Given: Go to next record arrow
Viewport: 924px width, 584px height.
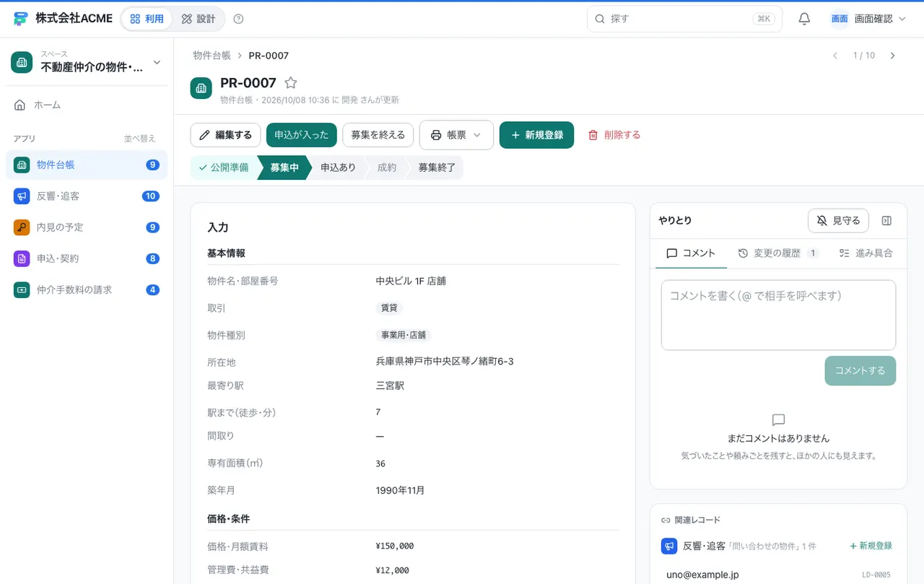Looking at the screenshot, I should (x=893, y=56).
